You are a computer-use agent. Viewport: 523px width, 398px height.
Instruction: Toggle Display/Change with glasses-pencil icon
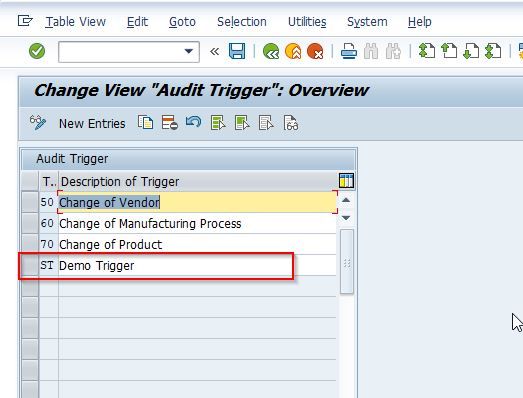pos(38,123)
